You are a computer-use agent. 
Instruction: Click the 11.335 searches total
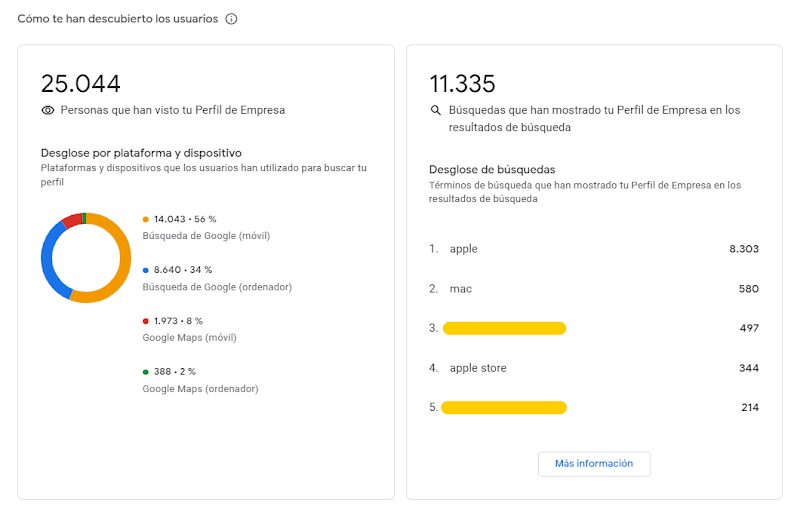[x=462, y=84]
